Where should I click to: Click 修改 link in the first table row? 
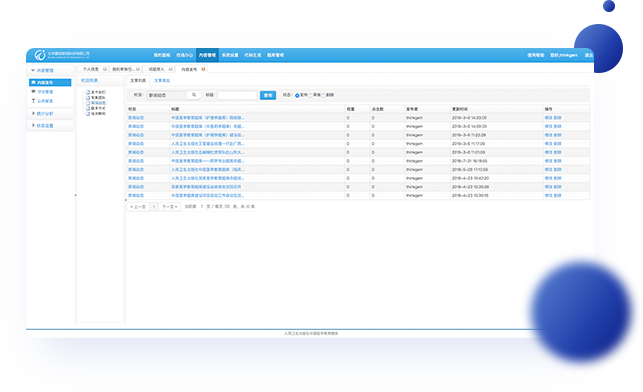click(548, 118)
